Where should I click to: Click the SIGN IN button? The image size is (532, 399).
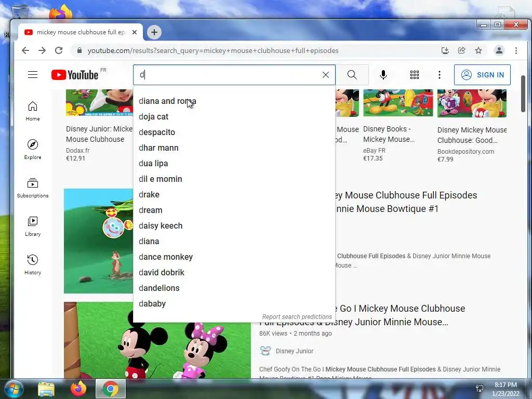pyautogui.click(x=482, y=75)
